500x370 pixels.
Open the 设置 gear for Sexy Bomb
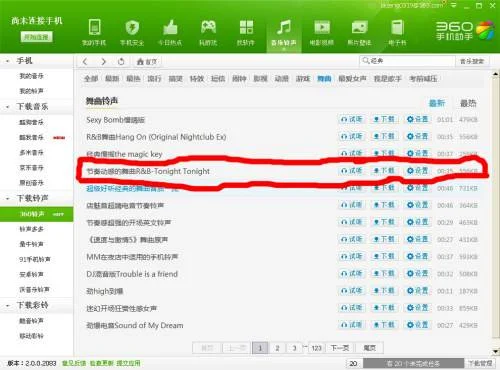click(418, 119)
